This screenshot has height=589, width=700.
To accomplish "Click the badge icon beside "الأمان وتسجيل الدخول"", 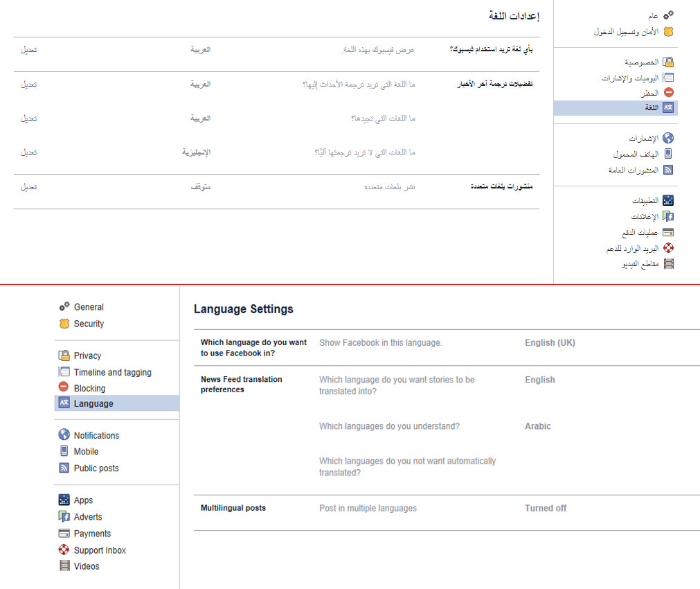I will [668, 32].
